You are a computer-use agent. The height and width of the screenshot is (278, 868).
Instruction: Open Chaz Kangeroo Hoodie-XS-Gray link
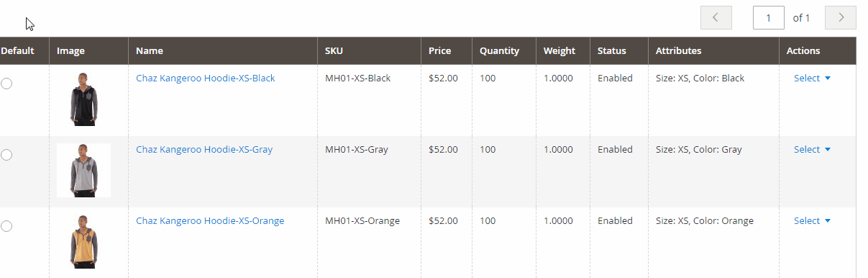[x=204, y=150]
